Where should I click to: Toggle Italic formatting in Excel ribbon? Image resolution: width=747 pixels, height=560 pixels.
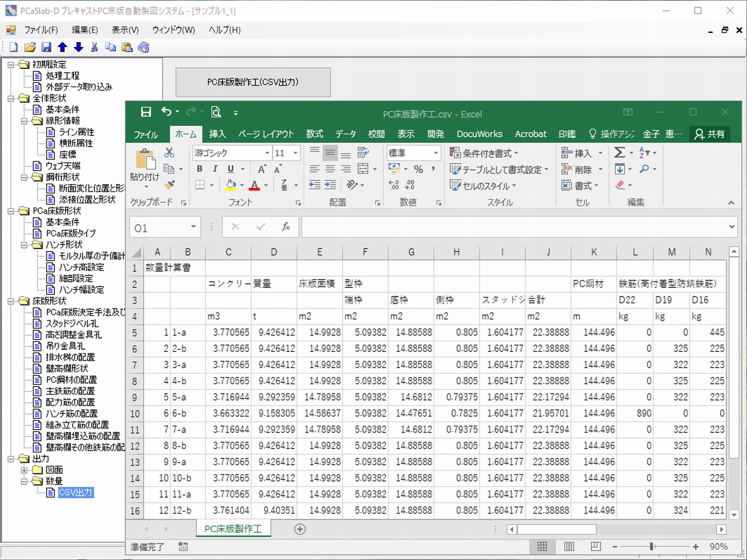point(215,169)
